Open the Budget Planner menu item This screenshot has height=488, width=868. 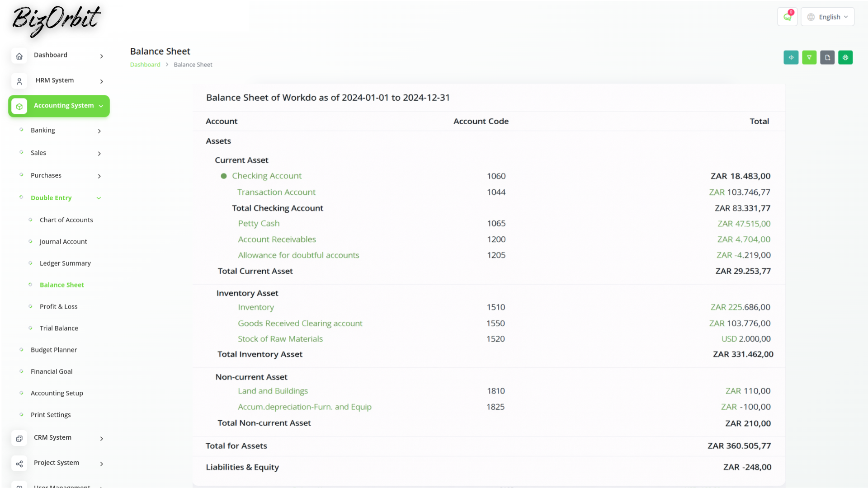coord(54,350)
